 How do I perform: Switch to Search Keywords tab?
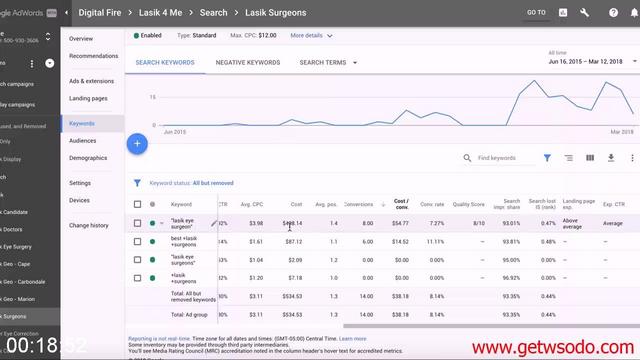[x=165, y=62]
